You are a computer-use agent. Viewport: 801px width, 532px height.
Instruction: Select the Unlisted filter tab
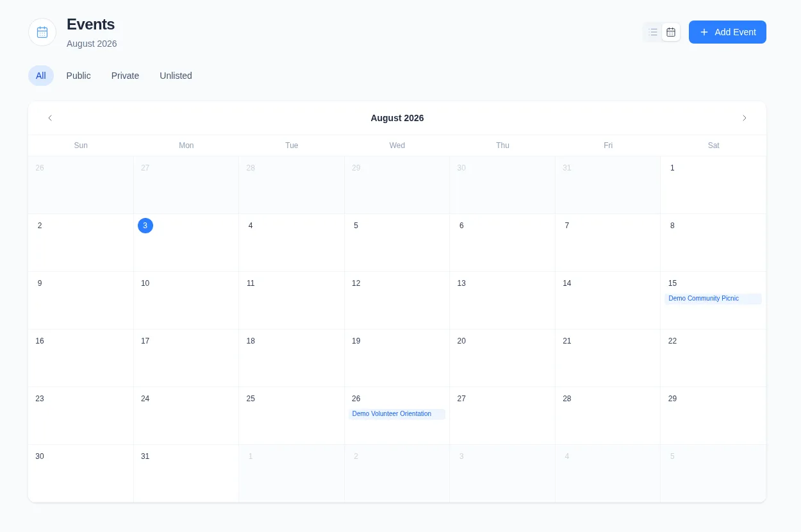(176, 76)
